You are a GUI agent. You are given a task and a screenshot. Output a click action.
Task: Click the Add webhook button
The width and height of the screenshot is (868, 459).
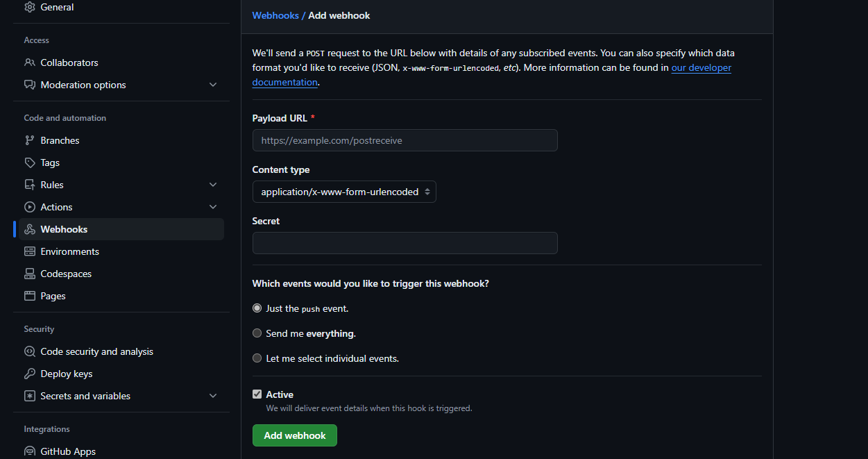click(x=294, y=435)
